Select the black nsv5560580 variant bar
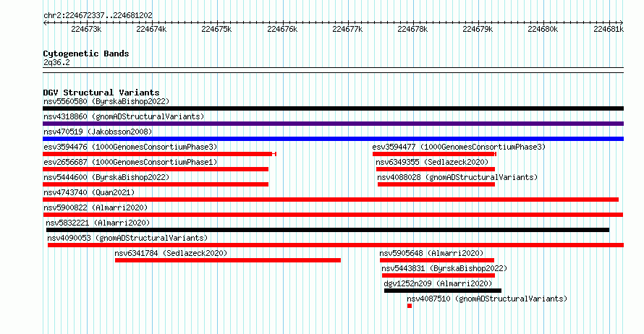This screenshot has width=644, height=334. [x=333, y=108]
